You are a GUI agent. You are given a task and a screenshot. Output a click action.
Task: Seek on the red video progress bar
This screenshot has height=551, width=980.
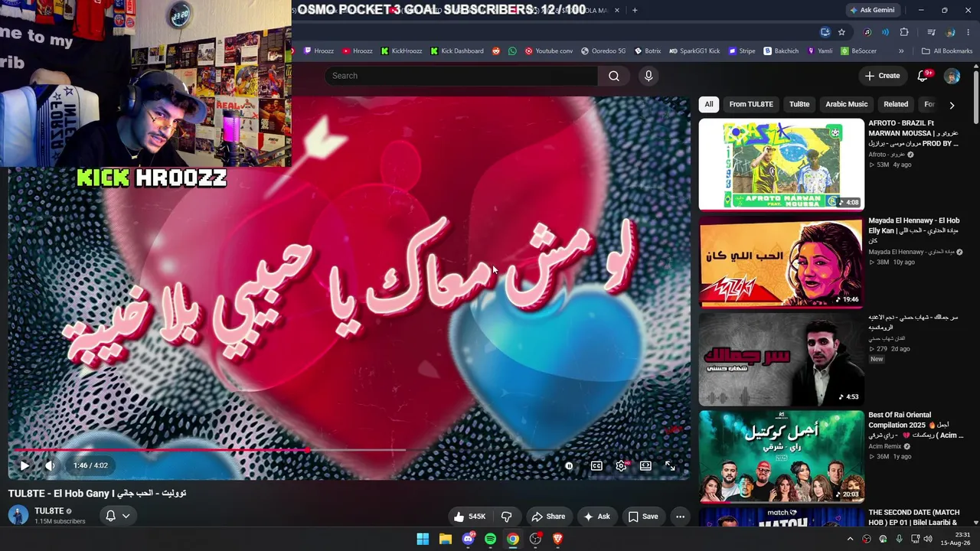[349, 450]
